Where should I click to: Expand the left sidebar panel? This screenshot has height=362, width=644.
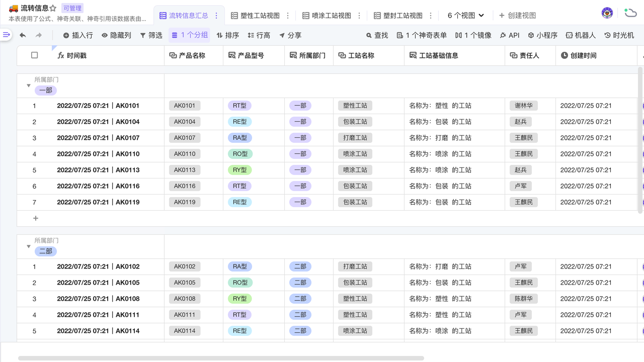pos(6,35)
